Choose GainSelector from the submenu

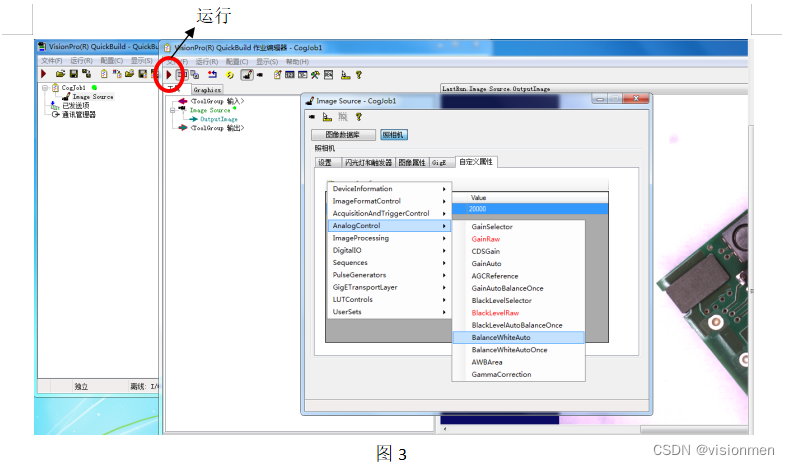coord(519,227)
